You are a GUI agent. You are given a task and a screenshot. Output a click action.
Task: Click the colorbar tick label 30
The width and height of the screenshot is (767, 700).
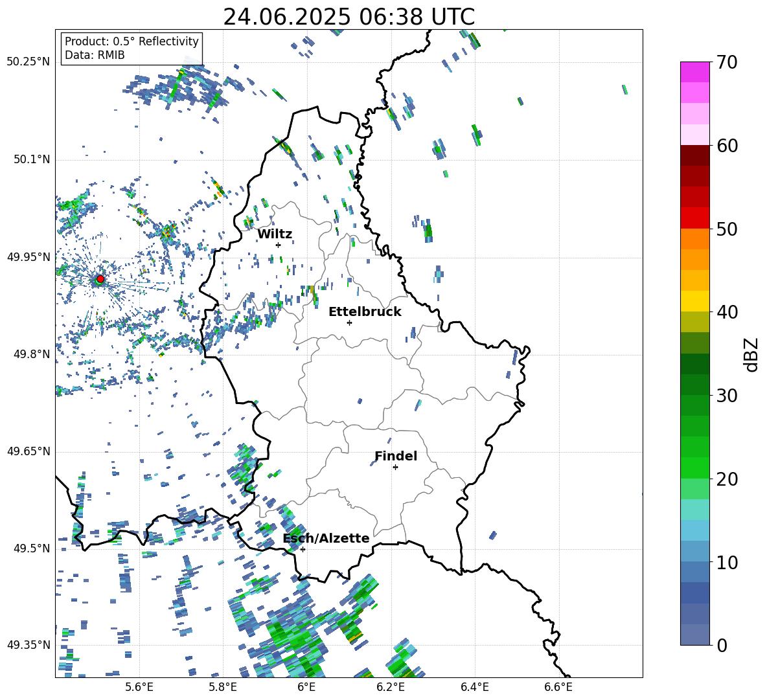[727, 396]
